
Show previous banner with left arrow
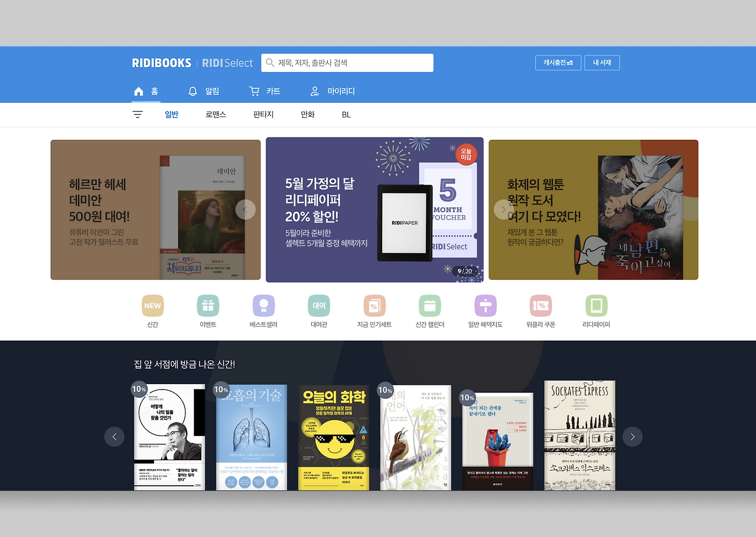point(246,209)
